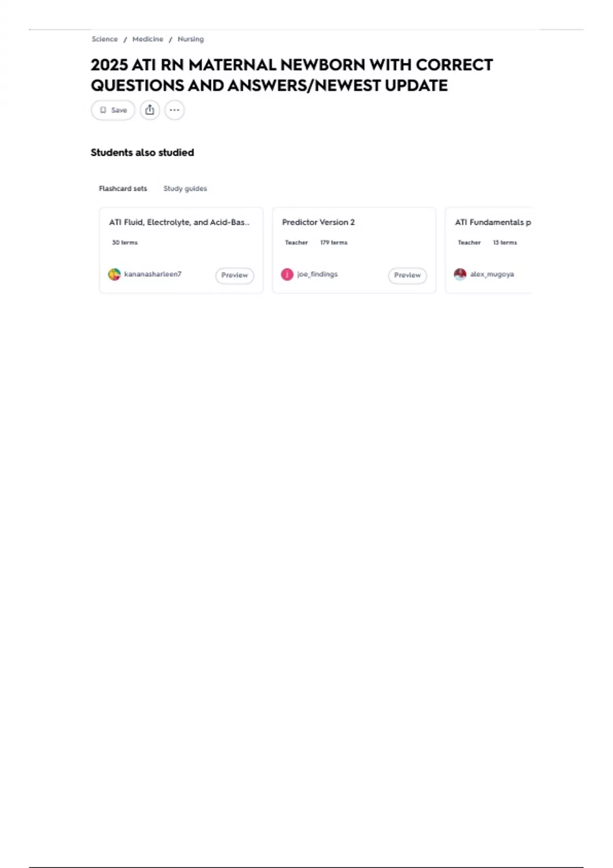Open the Predictor Version 2 card title

(318, 222)
